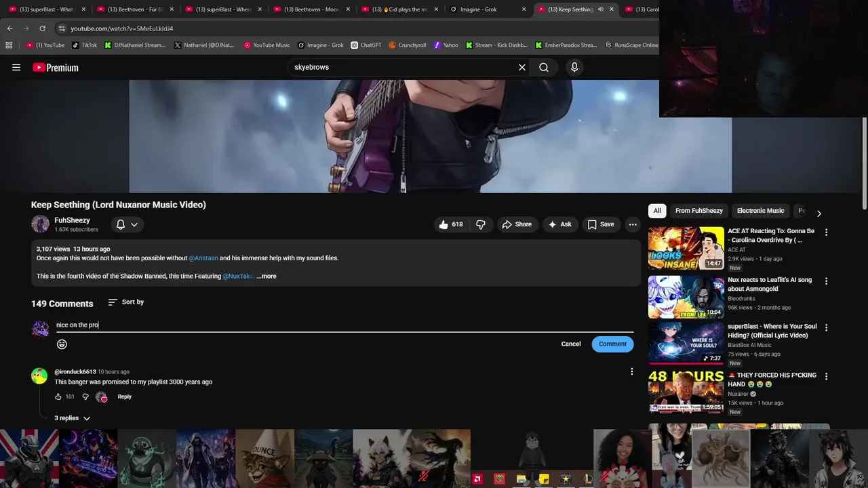This screenshot has width=868, height=488.
Task: Open options menu for Nux reacts video
Action: (826, 281)
